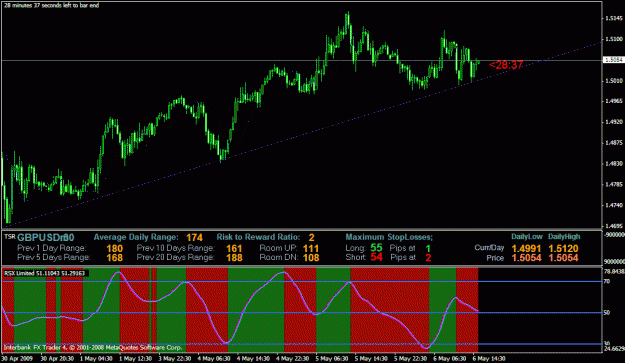Click the 1.5100 price axis label

614,39
